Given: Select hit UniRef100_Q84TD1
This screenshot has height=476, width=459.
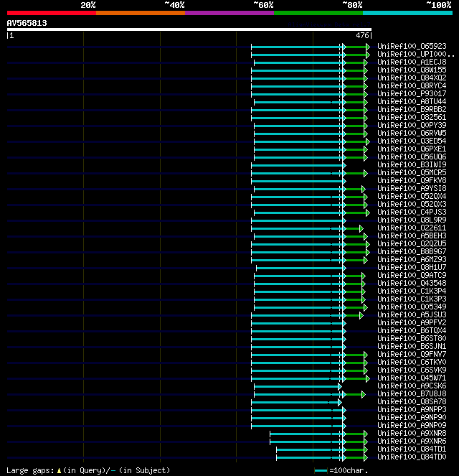Looking at the screenshot, I should tap(412, 449).
